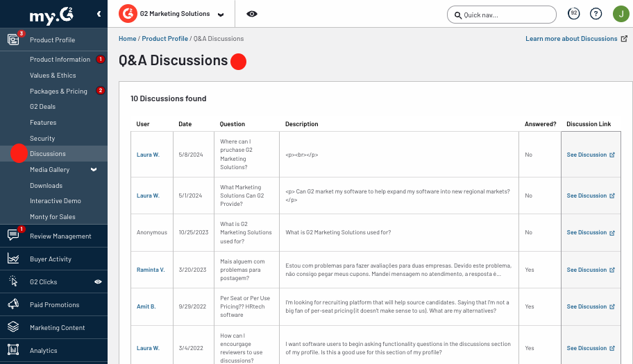The height and width of the screenshot is (364, 633).
Task: Click the Question column header
Action: point(232,124)
